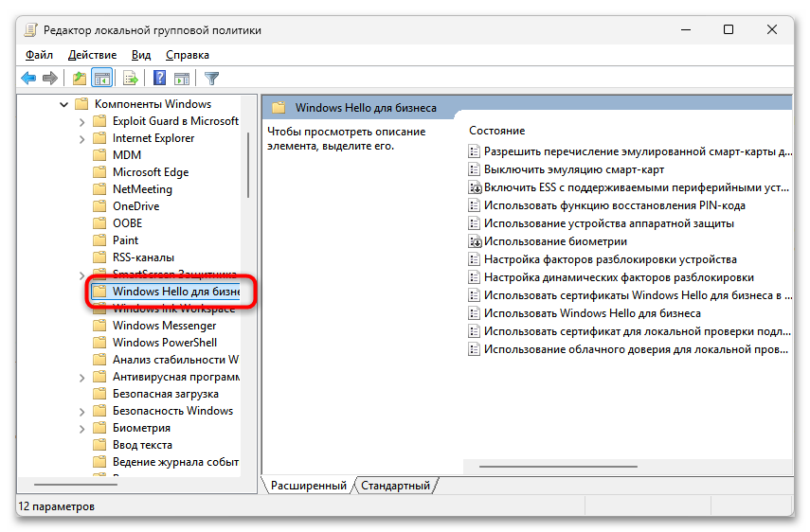Click the tree pane horizontal scrollbar
The height and width of the screenshot is (532, 810).
pos(76,485)
